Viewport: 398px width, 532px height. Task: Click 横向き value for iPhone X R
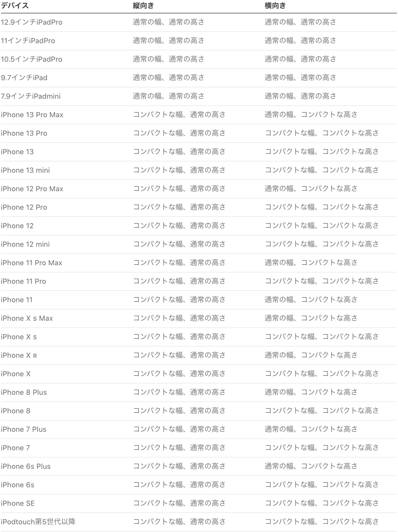click(x=311, y=355)
